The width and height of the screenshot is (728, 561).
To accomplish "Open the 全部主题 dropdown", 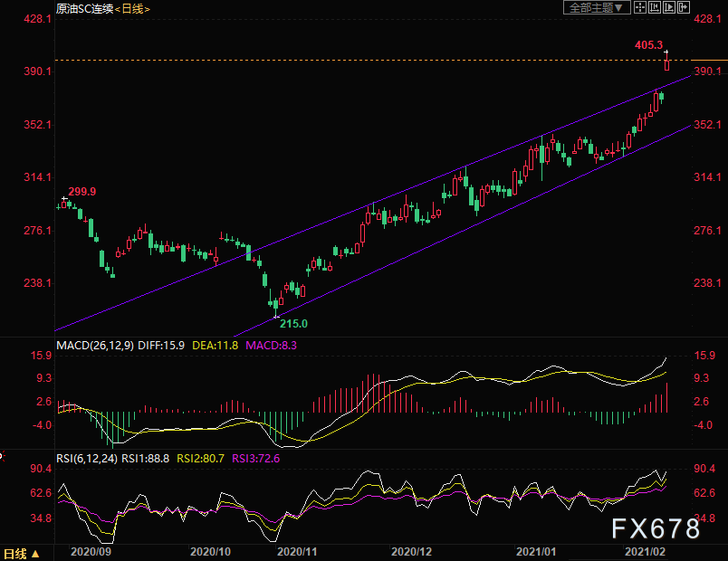I will point(597,7).
